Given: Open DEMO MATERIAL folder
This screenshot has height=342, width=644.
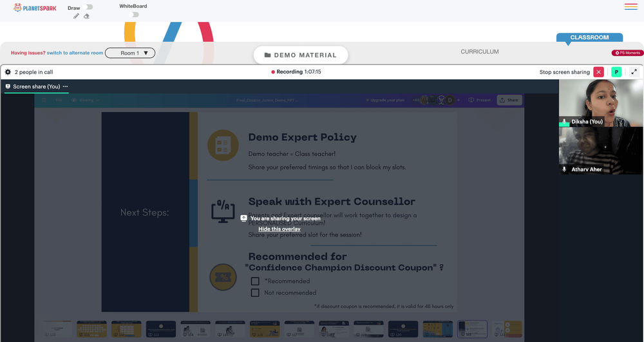Looking at the screenshot, I should coord(301,55).
